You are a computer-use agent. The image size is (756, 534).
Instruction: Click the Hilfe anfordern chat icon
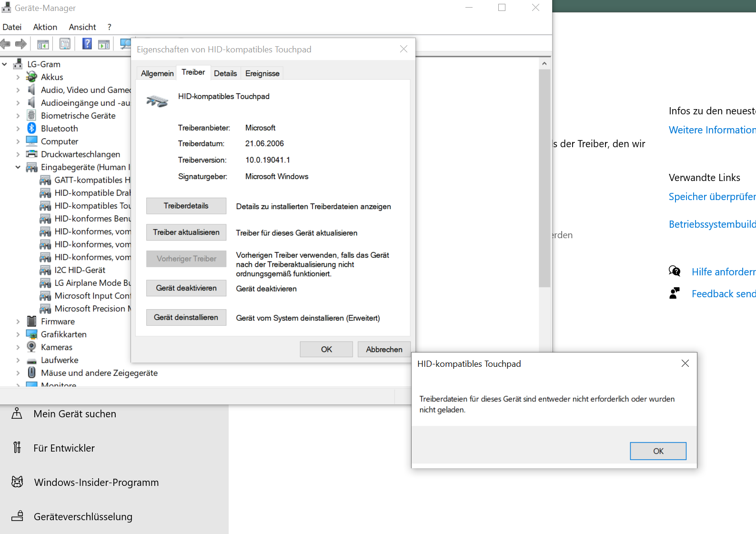point(675,272)
